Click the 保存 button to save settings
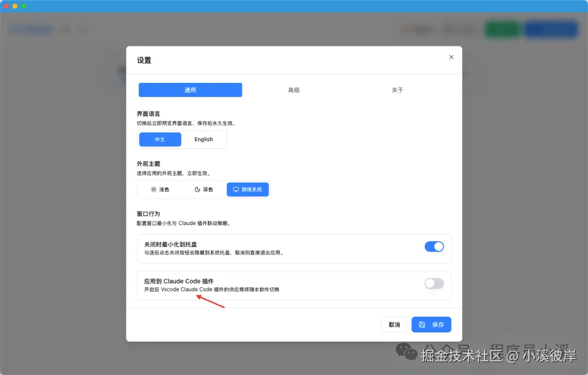588x375 pixels. [x=431, y=324]
